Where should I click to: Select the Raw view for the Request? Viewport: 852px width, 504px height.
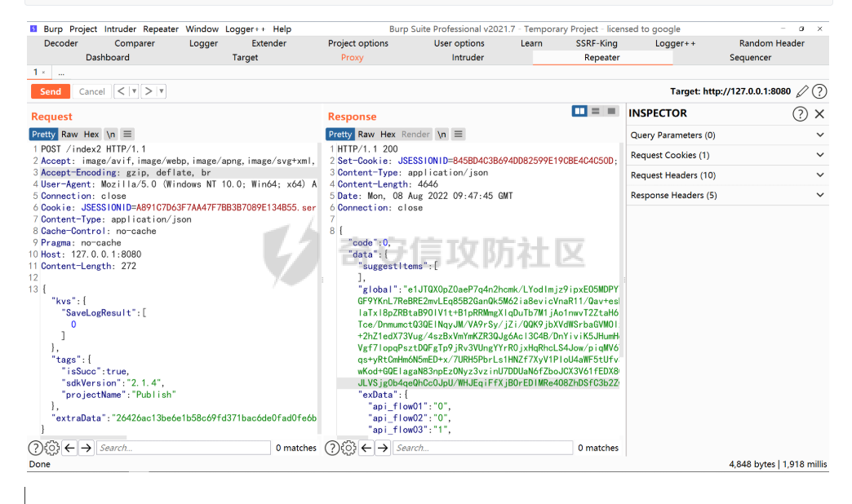[69, 134]
